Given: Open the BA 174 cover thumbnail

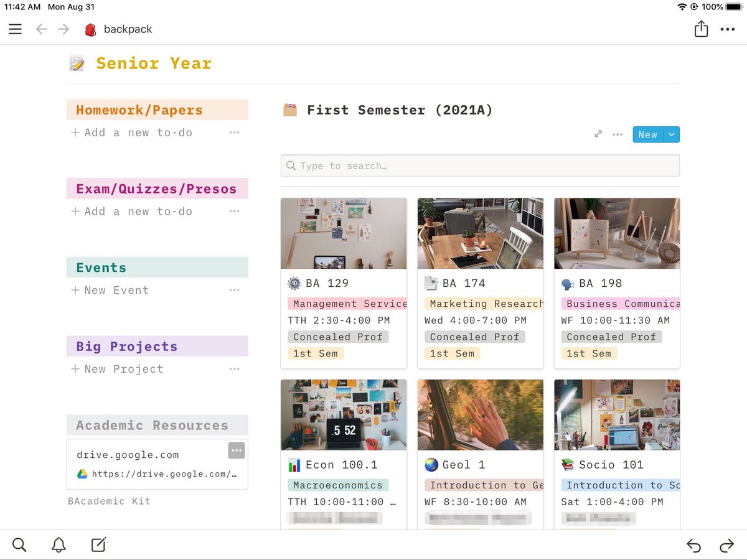Looking at the screenshot, I should 481,233.
